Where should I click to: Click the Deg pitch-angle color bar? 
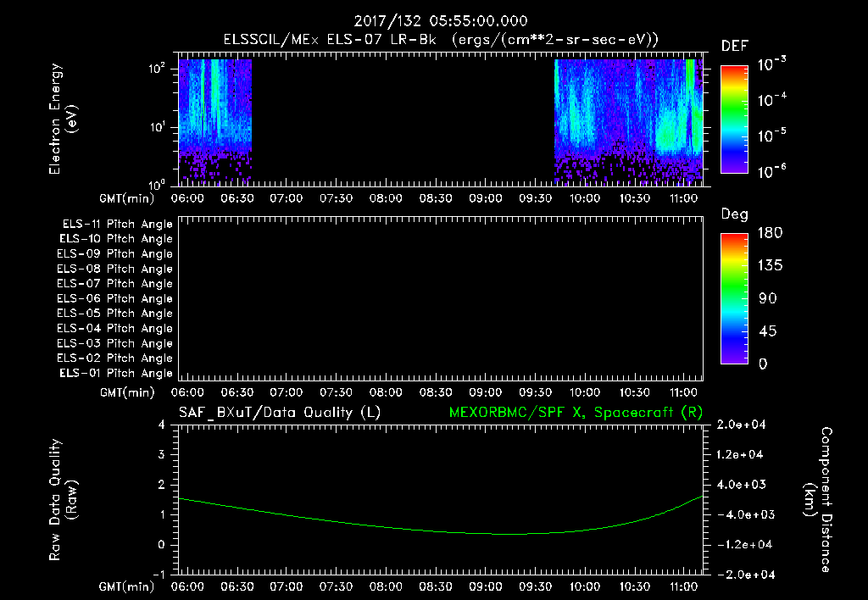pyautogui.click(x=734, y=299)
